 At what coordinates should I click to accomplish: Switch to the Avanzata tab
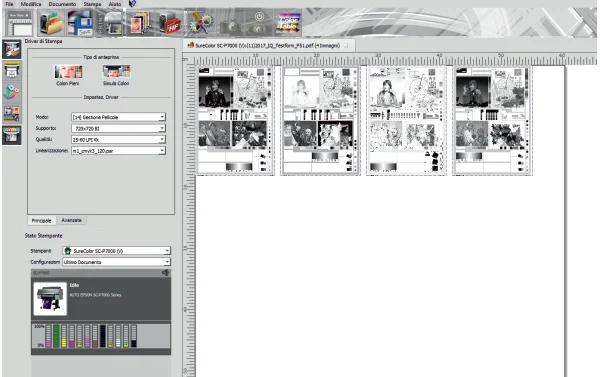click(x=72, y=220)
